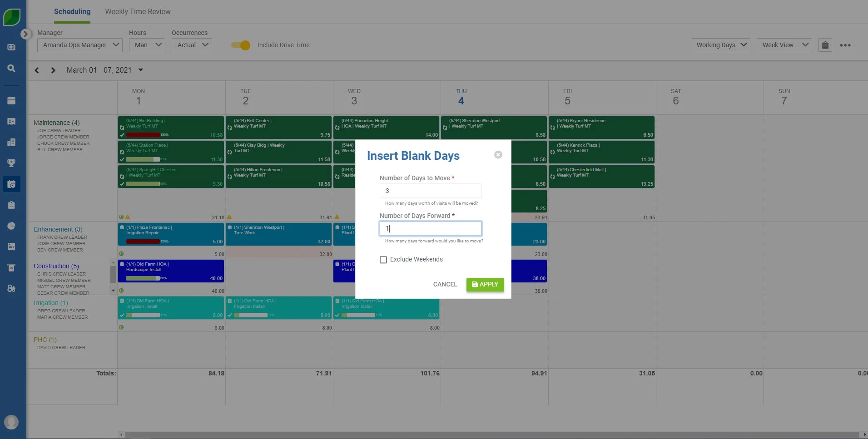Open the Old Farm HOA Hardscape Install visit
The image size is (868, 439).
click(x=171, y=271)
